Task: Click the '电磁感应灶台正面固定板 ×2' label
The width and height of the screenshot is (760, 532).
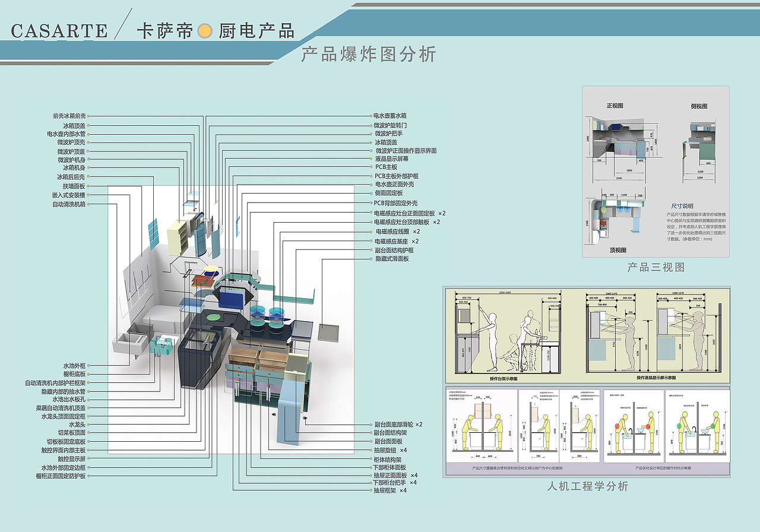Action: tap(410, 213)
